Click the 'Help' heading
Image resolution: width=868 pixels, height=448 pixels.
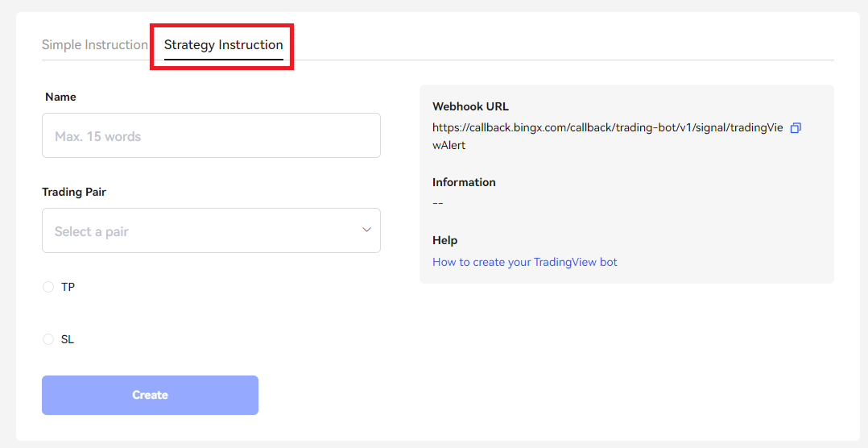pyautogui.click(x=444, y=240)
